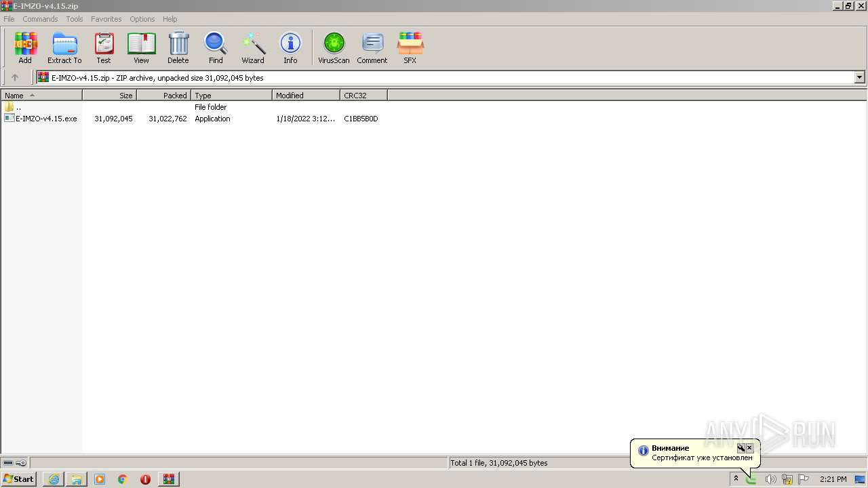Open the Commands menu

coord(40,19)
